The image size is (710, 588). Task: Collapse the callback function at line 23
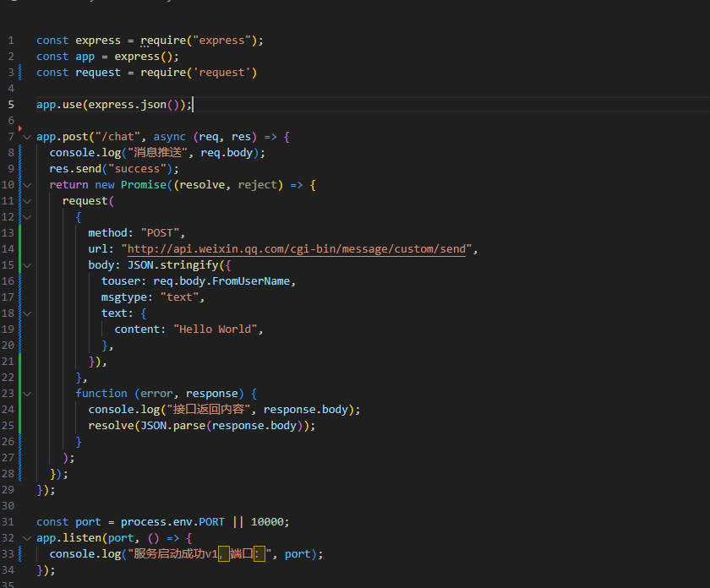click(27, 394)
